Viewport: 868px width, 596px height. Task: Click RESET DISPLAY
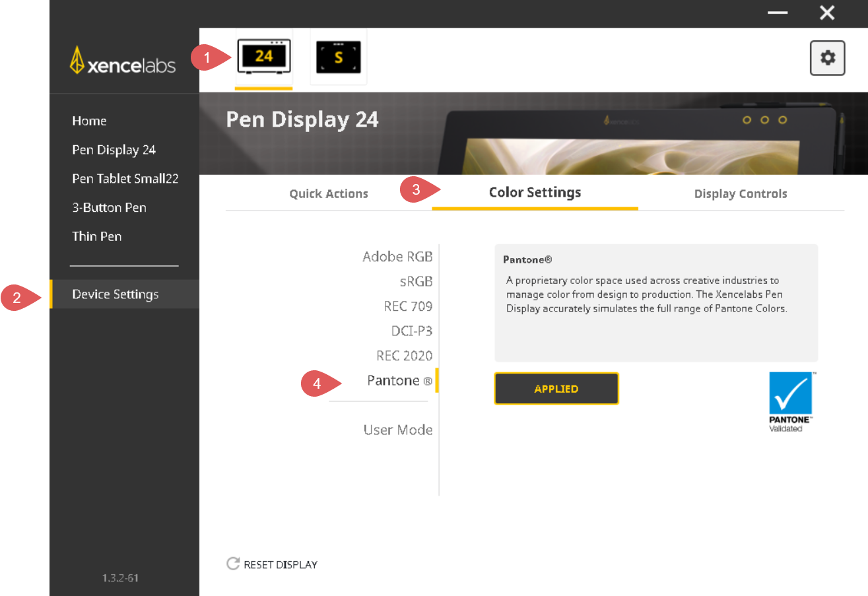[272, 564]
